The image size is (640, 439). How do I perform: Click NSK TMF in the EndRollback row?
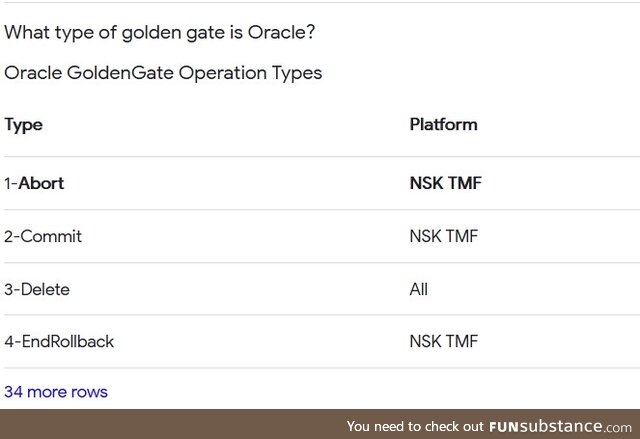[x=444, y=341]
